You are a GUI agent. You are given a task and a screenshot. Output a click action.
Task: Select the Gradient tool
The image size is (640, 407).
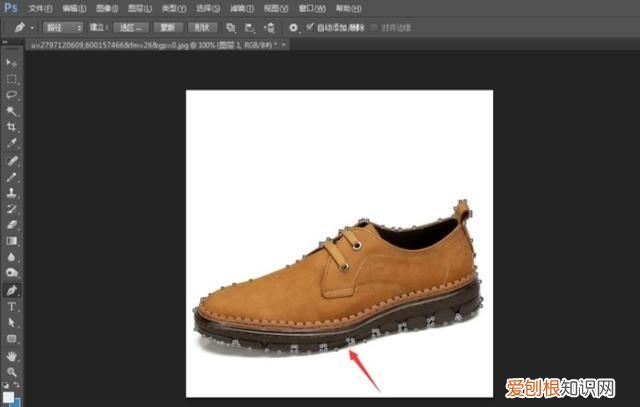coord(11,241)
